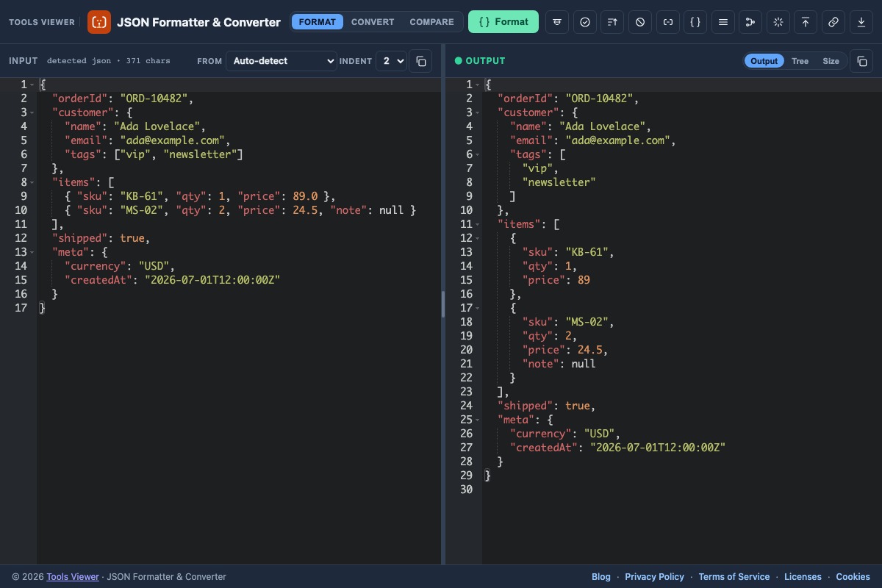
Task: Click "ada@example.com" in input editor
Action: point(173,140)
